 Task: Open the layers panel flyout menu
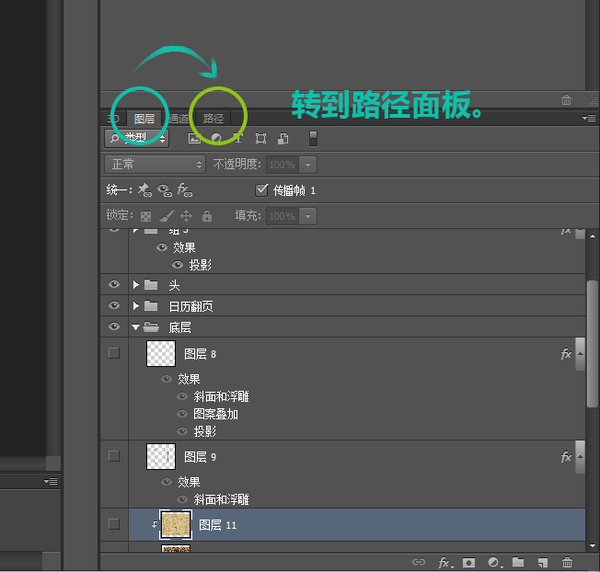[x=589, y=118]
